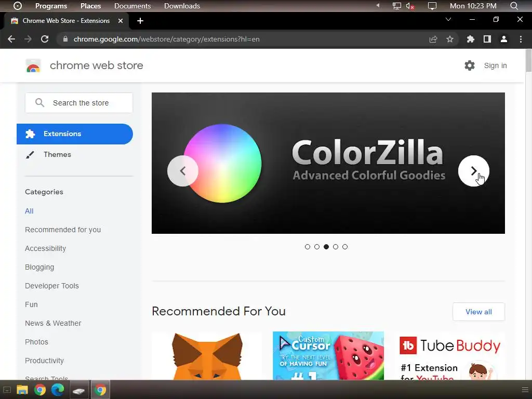Open the taskbar menu lines icon
Image resolution: width=532 pixels, height=399 pixels.
(525, 390)
